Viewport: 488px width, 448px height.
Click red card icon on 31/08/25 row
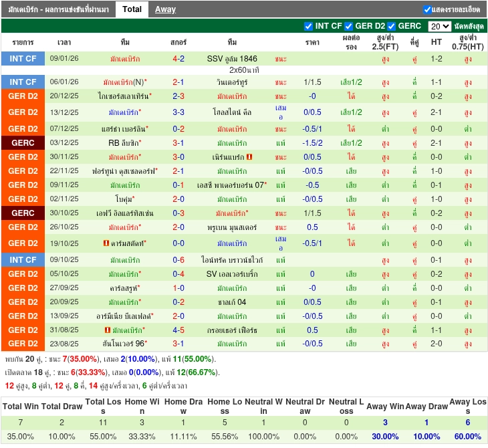(108, 330)
